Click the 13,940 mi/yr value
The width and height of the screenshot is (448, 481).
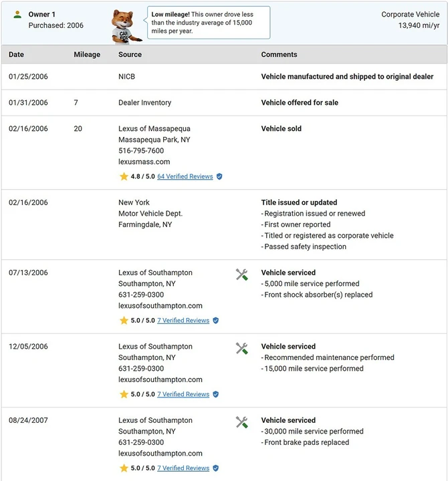coord(419,25)
